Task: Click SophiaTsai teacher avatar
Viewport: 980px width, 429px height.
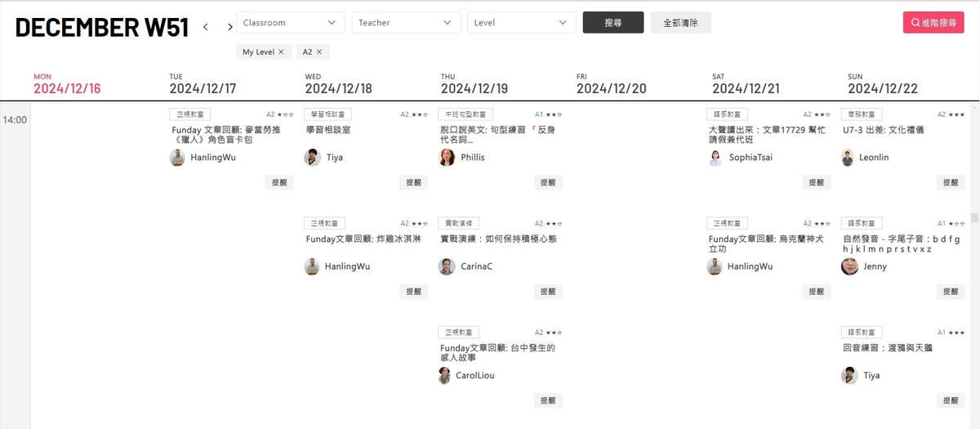Action: pyautogui.click(x=715, y=158)
